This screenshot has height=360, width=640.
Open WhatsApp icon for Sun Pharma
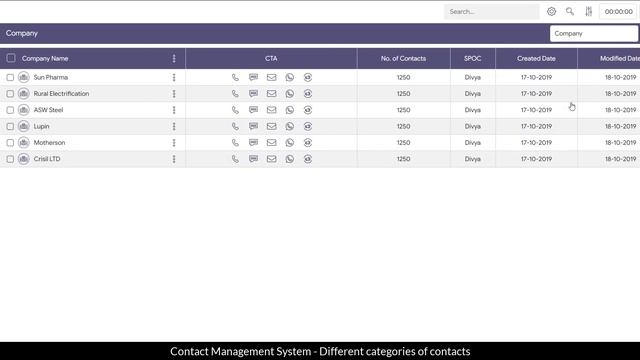pos(290,77)
